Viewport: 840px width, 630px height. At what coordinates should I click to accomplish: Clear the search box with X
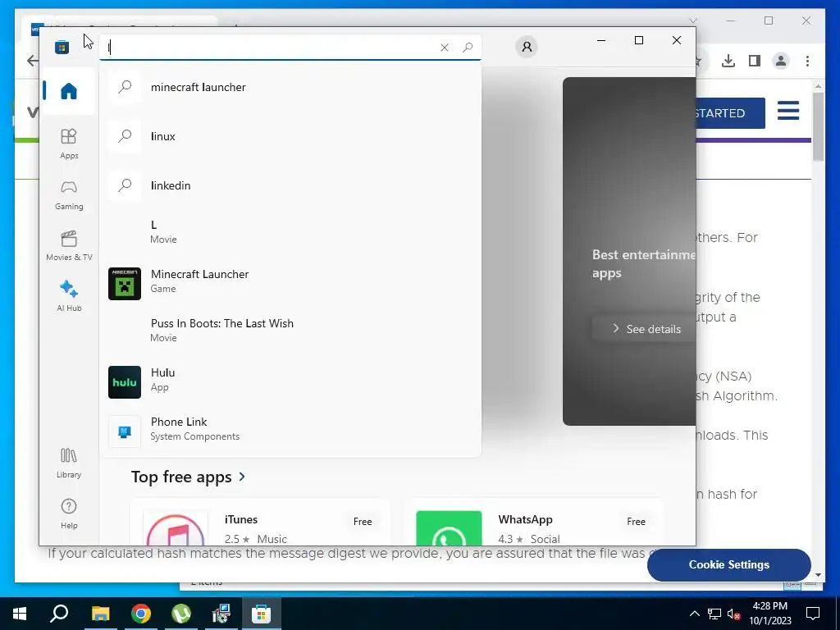444,48
